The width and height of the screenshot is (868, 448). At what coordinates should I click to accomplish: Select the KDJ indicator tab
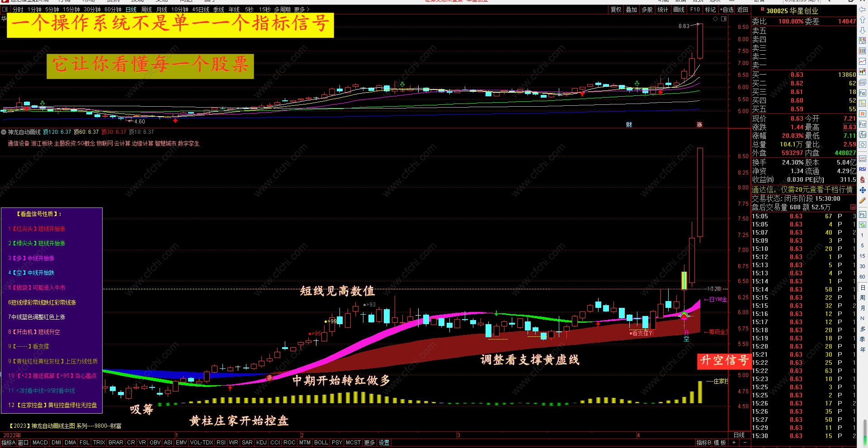coord(261,443)
